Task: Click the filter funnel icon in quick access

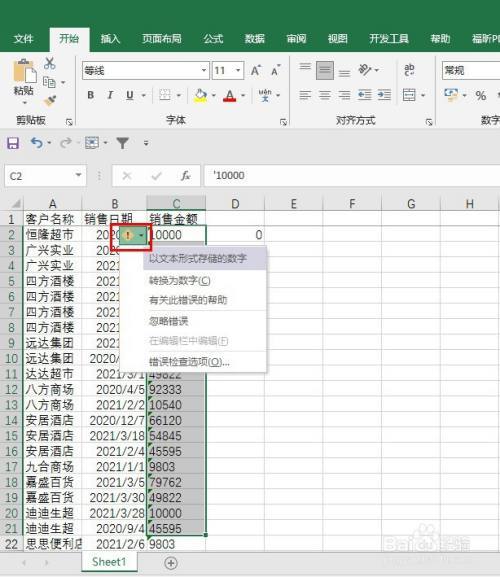Action: tap(123, 143)
